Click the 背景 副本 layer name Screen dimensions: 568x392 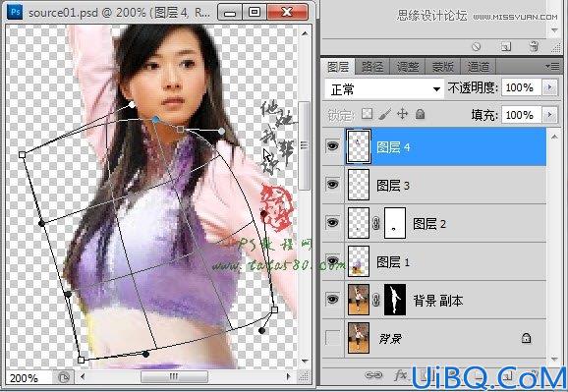click(438, 301)
